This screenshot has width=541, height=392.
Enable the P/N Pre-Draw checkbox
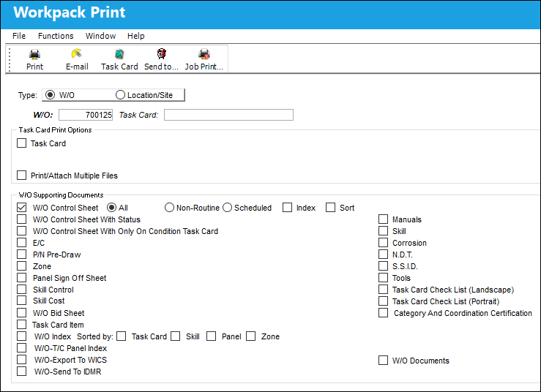click(21, 255)
